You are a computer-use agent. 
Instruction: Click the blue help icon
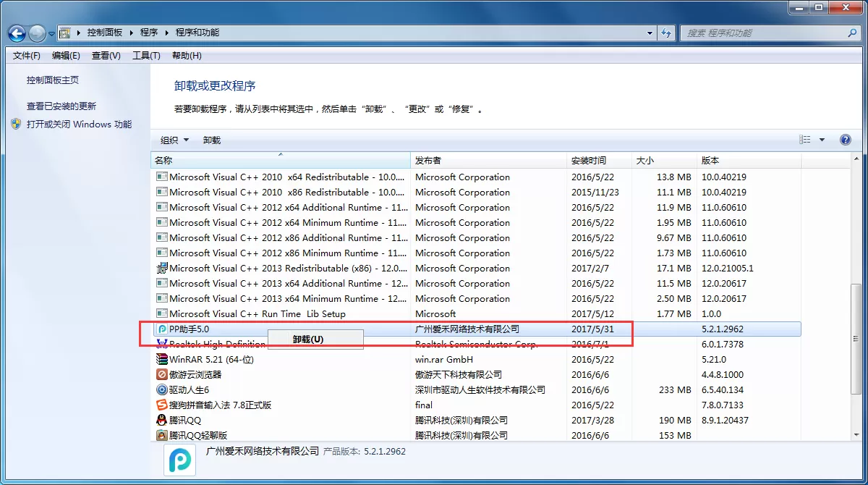click(x=845, y=140)
